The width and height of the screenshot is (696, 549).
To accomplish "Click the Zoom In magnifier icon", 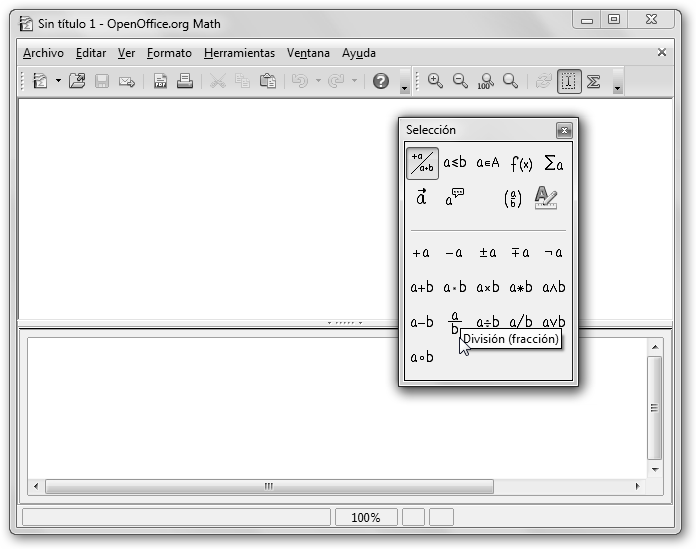I will point(435,82).
